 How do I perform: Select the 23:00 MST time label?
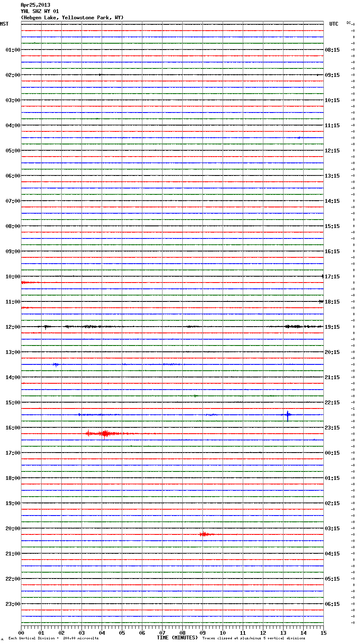[13, 604]
